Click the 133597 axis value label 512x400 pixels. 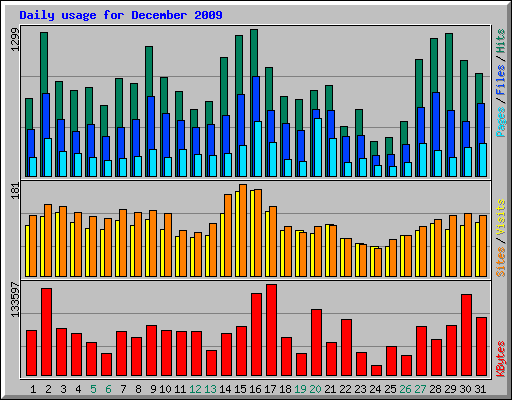pos(15,299)
